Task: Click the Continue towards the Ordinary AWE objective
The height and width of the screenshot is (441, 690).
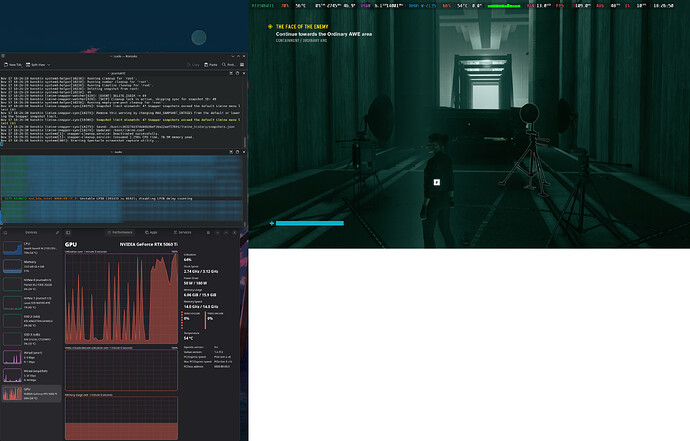Action: pyautogui.click(x=324, y=34)
